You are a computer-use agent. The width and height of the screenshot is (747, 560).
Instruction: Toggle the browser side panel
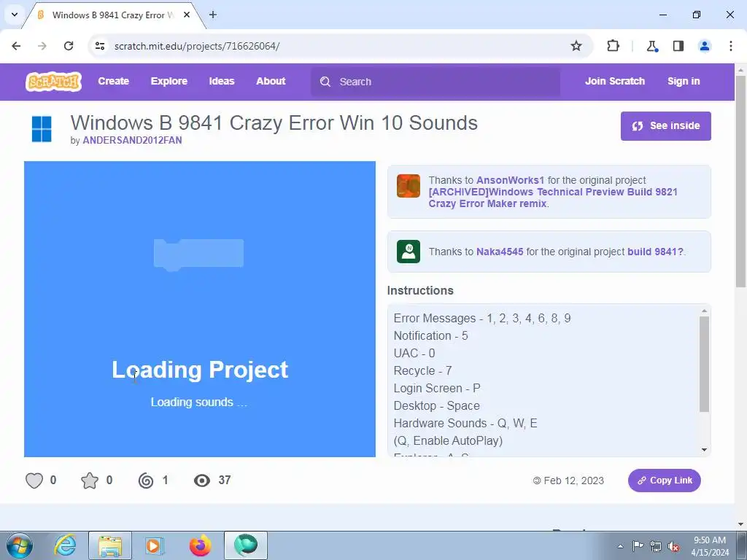pos(678,46)
